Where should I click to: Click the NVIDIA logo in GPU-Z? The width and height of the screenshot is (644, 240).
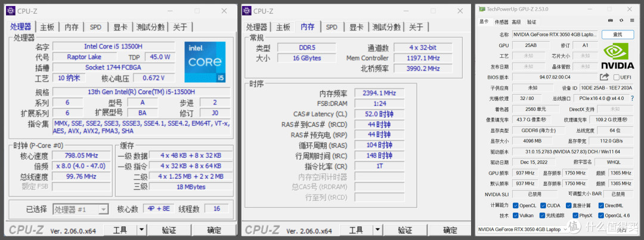click(617, 57)
